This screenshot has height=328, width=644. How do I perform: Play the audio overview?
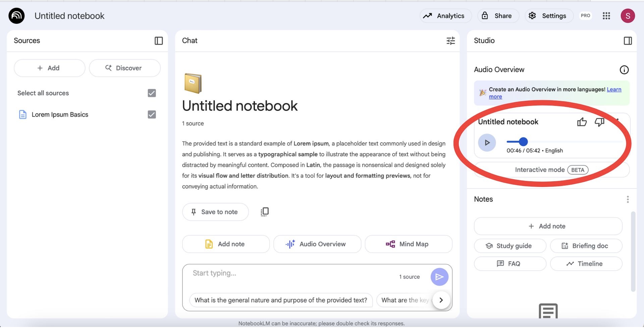487,143
